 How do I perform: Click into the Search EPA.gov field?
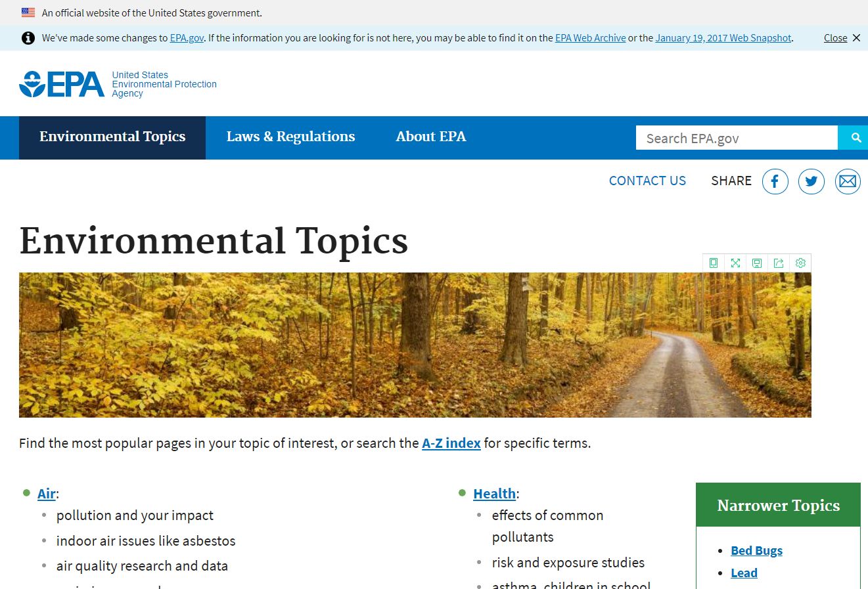coord(736,139)
